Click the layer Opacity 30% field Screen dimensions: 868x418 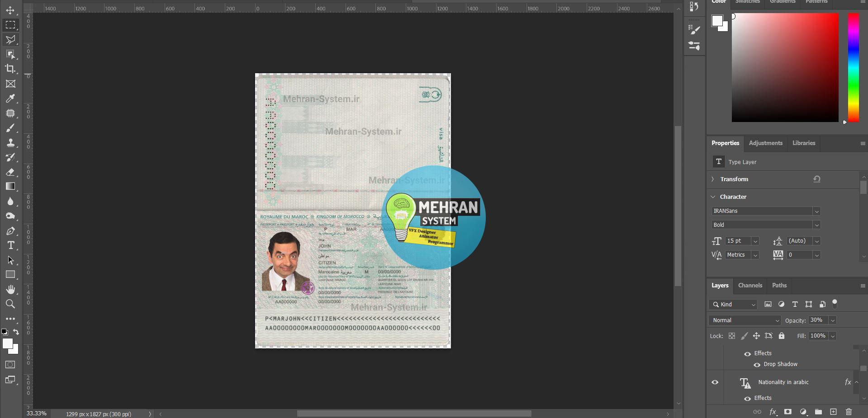pos(818,320)
